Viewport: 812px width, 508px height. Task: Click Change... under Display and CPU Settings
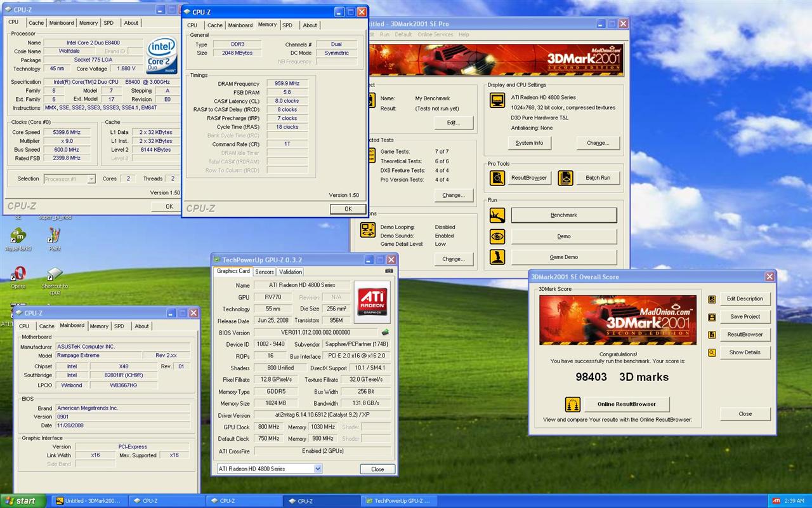pyautogui.click(x=598, y=143)
